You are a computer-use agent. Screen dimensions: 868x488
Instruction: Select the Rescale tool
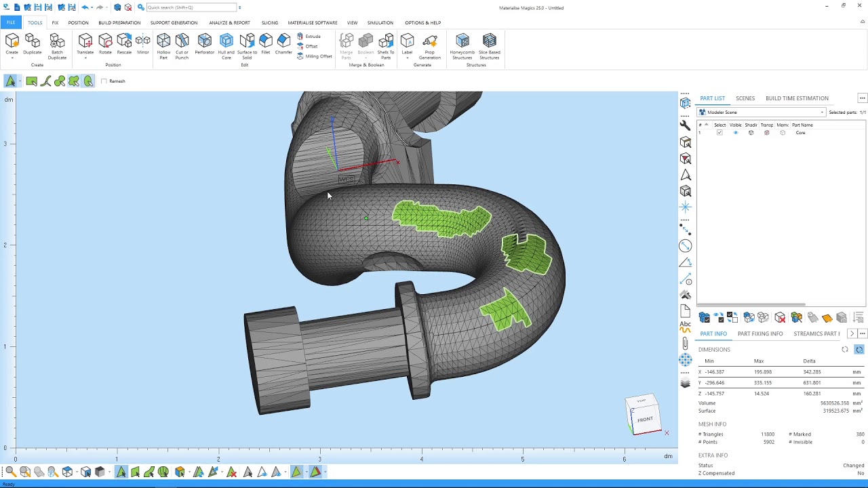124,44
